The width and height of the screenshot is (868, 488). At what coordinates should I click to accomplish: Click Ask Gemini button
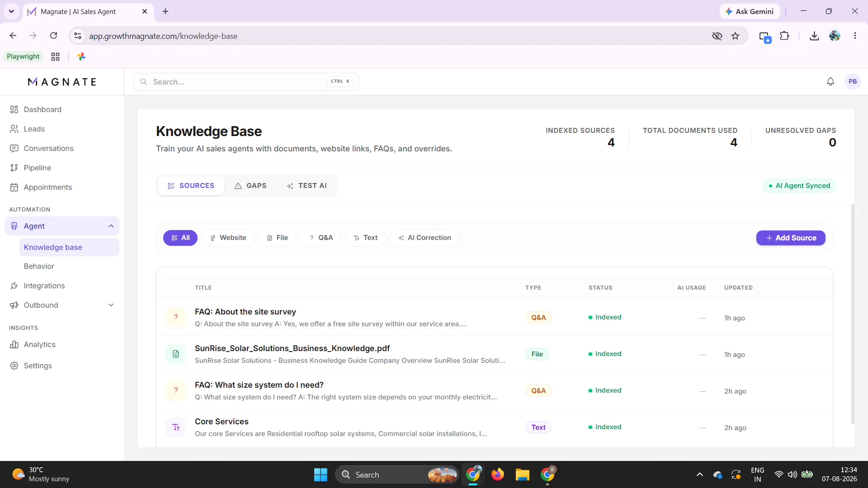750,11
